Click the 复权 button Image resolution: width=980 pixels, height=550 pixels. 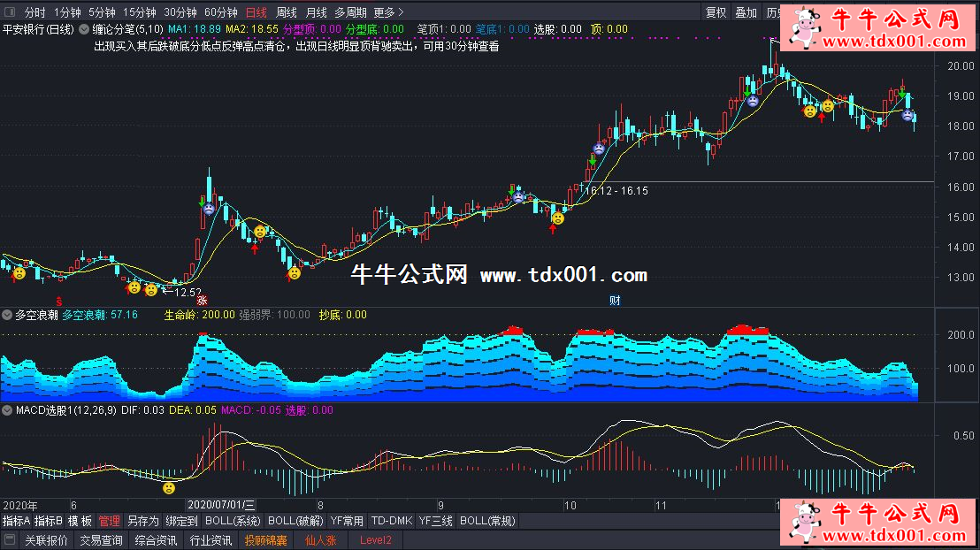pyautogui.click(x=716, y=12)
